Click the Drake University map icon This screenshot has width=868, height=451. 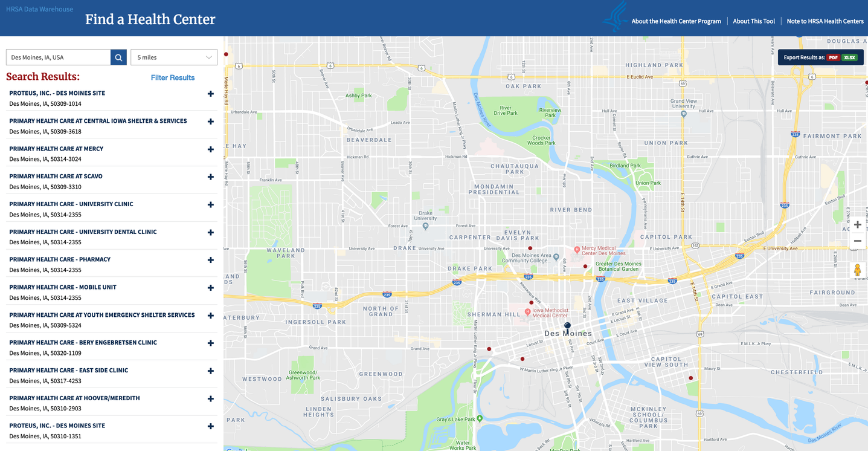[426, 226]
